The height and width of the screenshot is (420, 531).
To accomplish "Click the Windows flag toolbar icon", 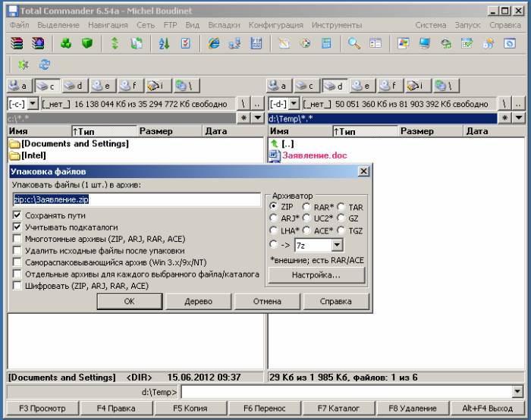I will pos(404,43).
